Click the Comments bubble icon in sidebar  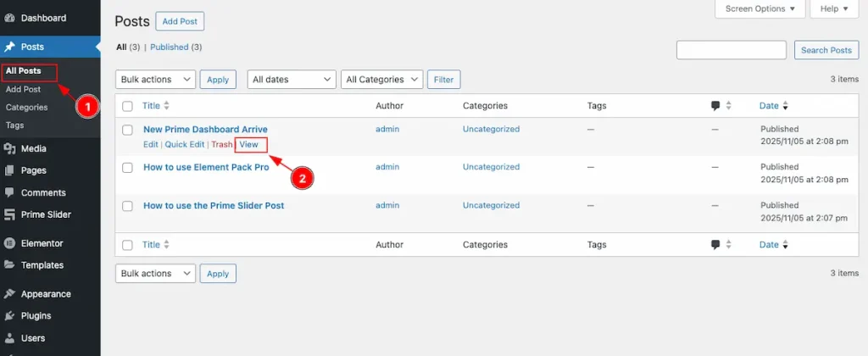(x=9, y=192)
